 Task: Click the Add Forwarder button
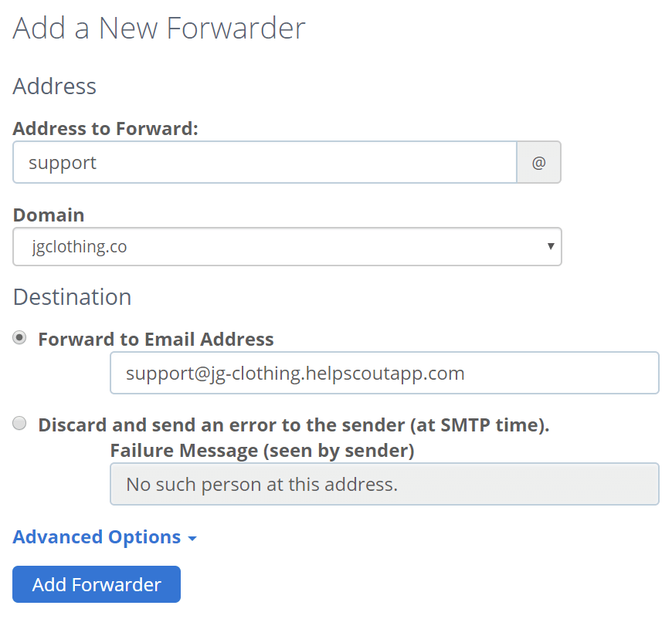click(x=97, y=584)
